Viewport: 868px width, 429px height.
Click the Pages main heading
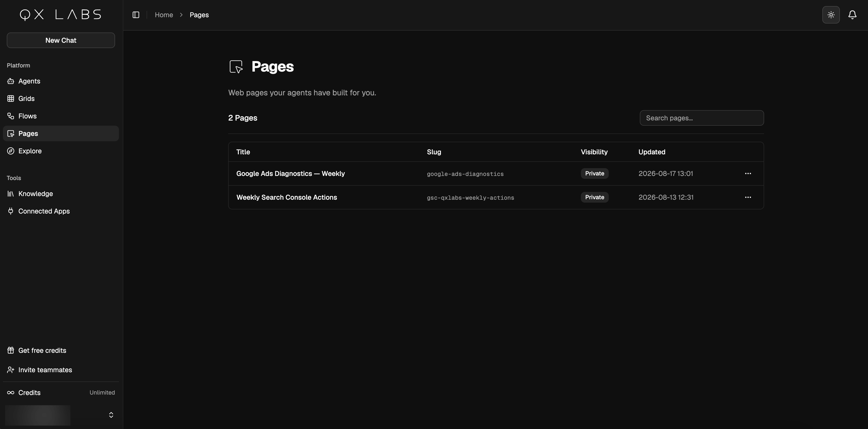[273, 67]
